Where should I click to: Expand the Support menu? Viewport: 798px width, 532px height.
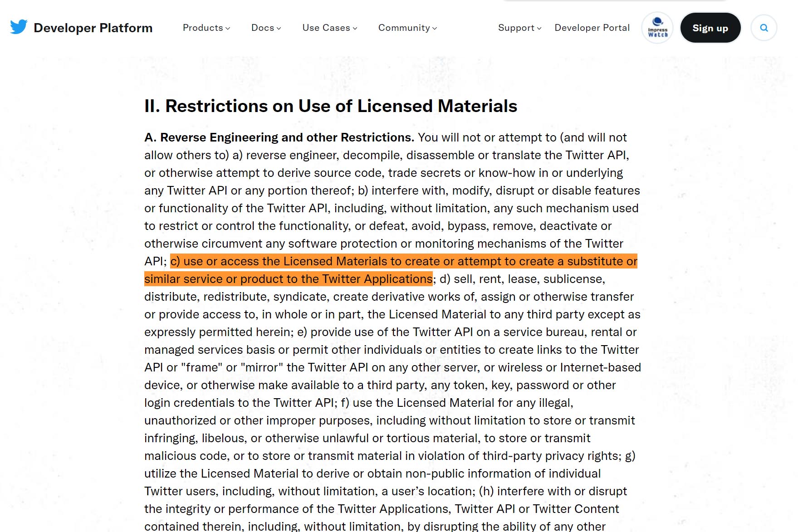pyautogui.click(x=519, y=28)
